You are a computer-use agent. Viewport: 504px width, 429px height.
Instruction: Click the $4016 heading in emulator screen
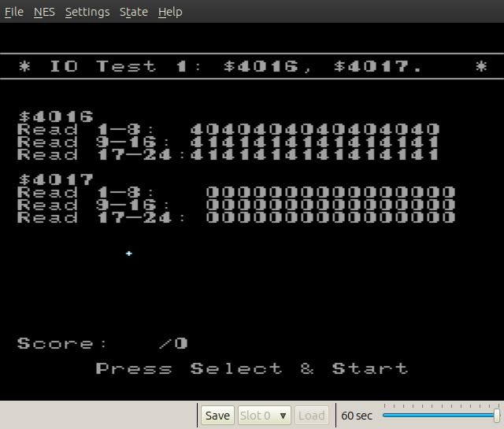[x=55, y=117]
